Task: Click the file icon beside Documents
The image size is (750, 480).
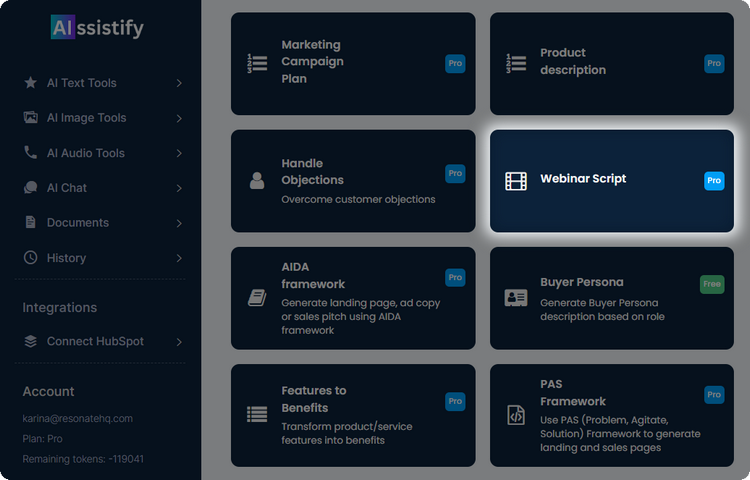Action: [30, 222]
